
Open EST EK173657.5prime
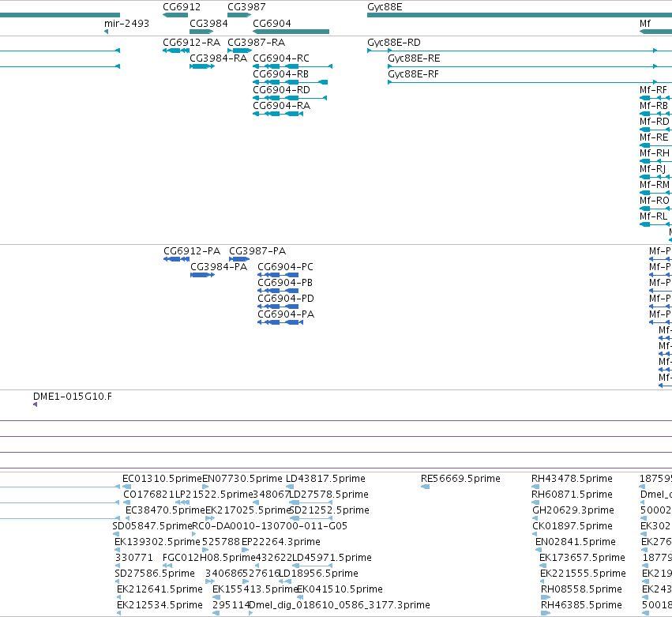[x=583, y=559]
